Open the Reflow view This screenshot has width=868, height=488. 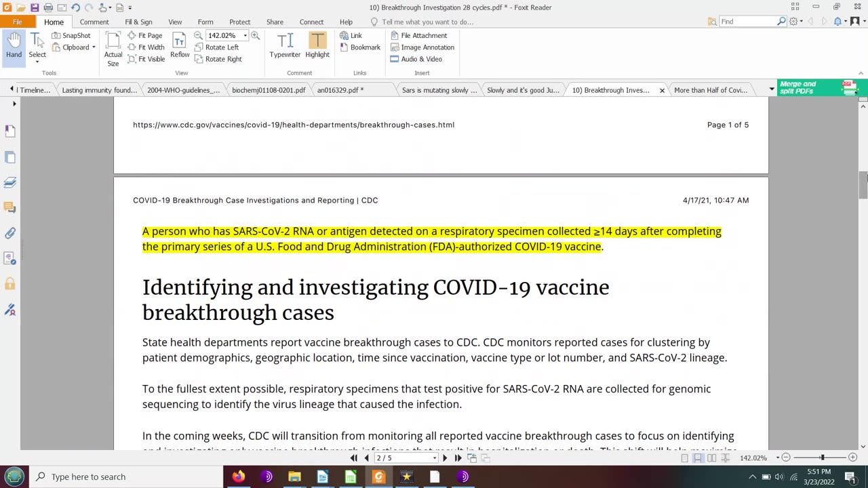click(180, 46)
